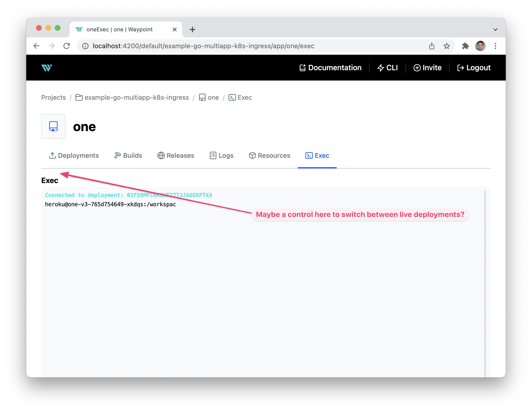The height and width of the screenshot is (412, 532).
Task: Click the folder icon in the breadcrumb
Action: pyautogui.click(x=79, y=97)
